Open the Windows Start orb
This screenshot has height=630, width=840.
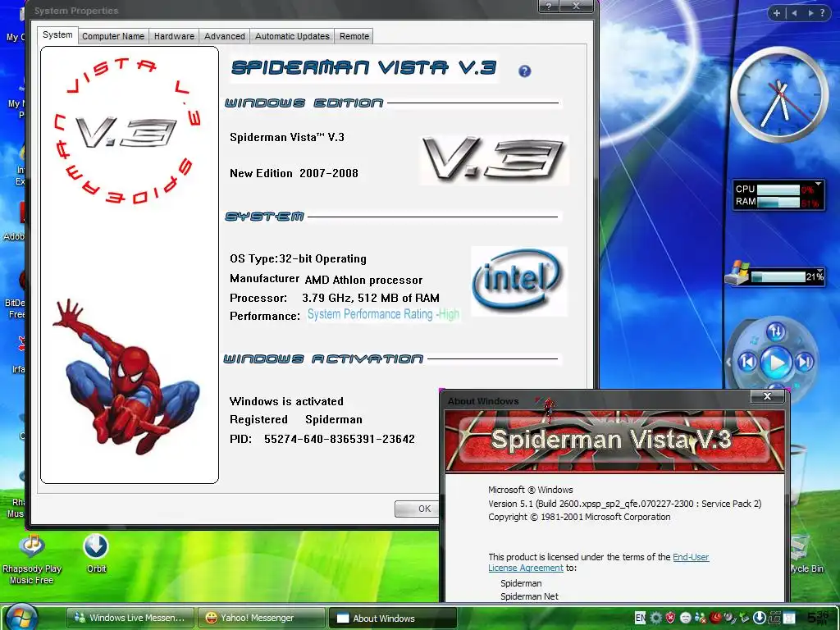click(x=20, y=617)
